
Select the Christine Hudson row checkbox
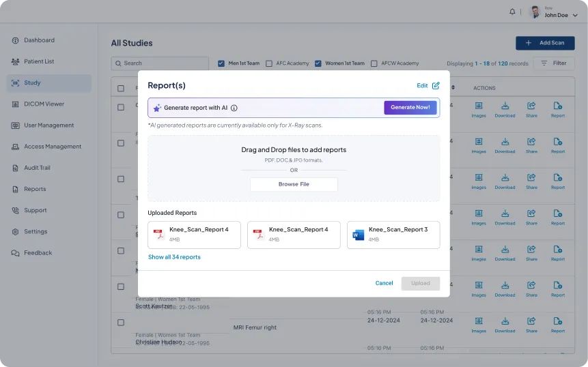[121, 323]
